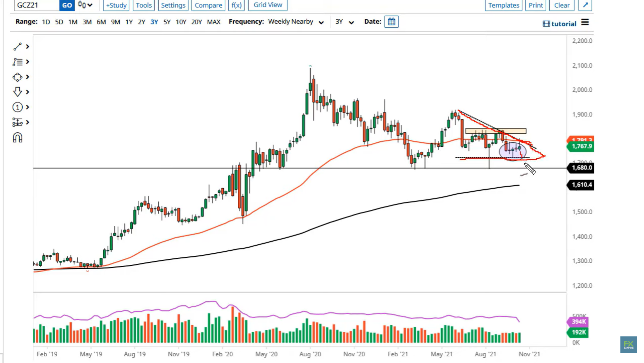The width and height of the screenshot is (644, 363).
Task: Click the 2,000.0 price axis label
Action: 582,90
